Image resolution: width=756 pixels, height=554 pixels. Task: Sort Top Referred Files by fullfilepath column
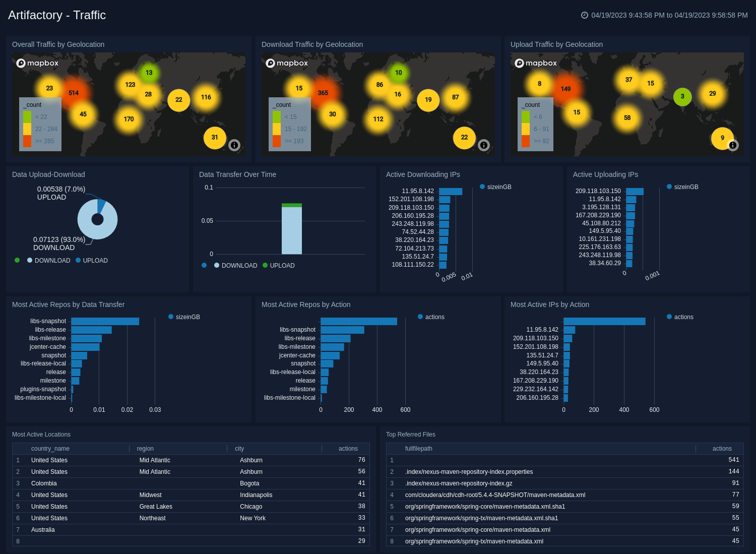click(419, 449)
